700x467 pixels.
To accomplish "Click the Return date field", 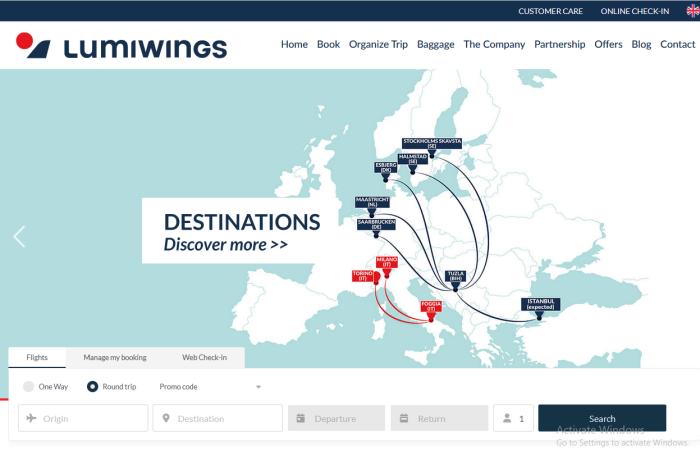I will tap(440, 418).
